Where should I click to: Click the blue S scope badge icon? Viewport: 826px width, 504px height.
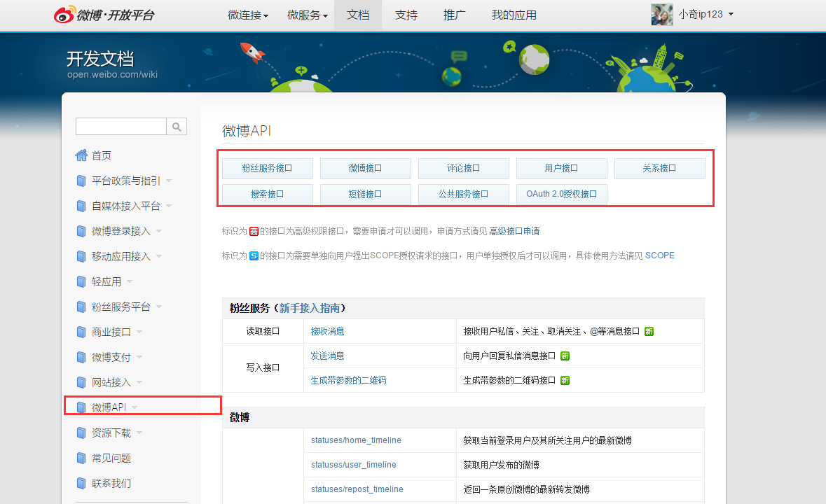[254, 255]
